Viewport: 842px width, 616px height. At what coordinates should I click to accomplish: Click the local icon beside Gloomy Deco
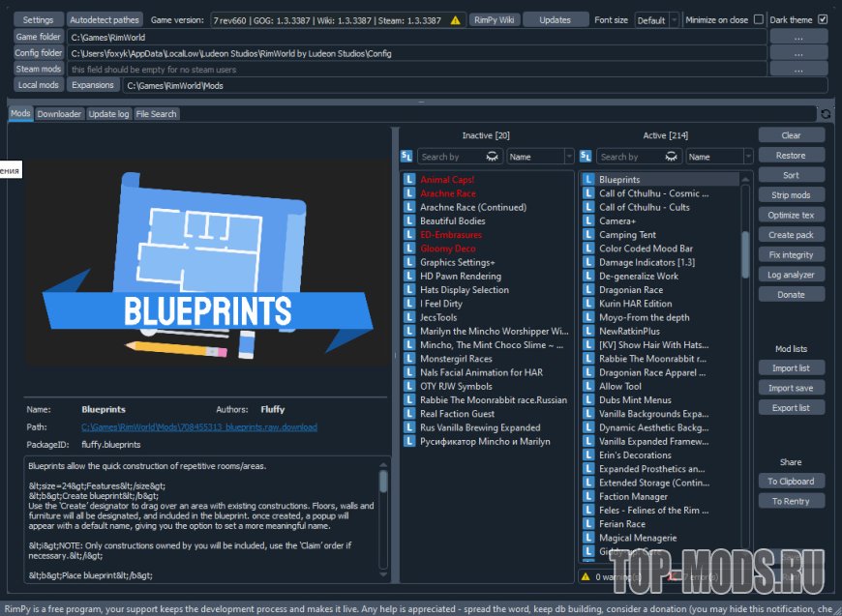pyautogui.click(x=409, y=249)
